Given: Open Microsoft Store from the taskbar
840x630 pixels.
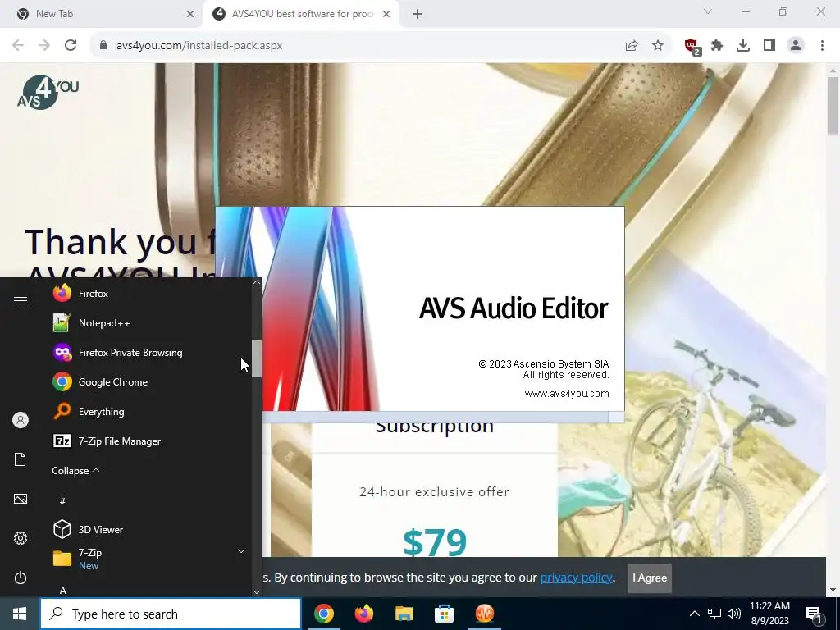Looking at the screenshot, I should click(x=444, y=614).
